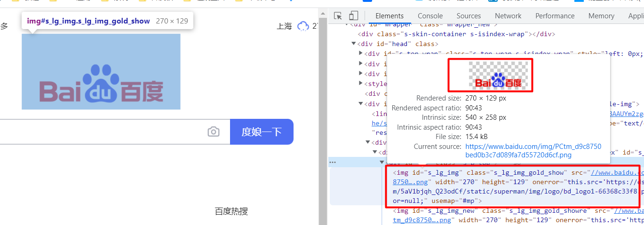Switch to the Elements tab

(x=390, y=16)
